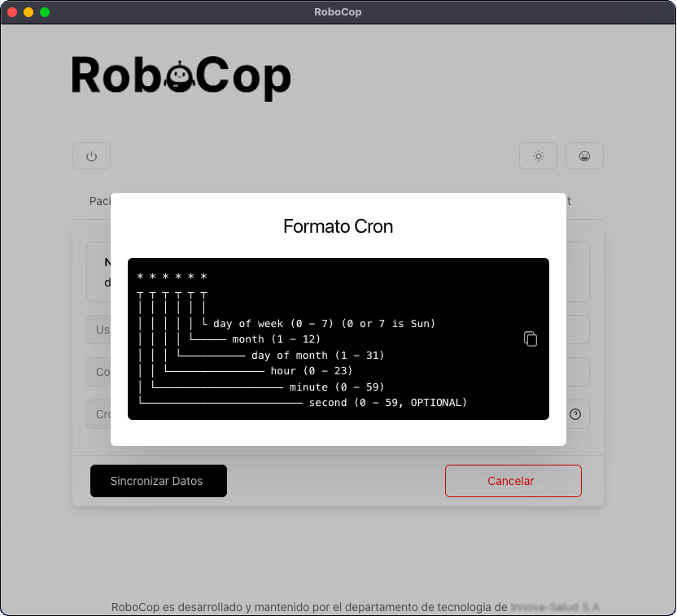Open the blurred Innova-Salud link in footer
The height and width of the screenshot is (616, 677).
click(555, 607)
